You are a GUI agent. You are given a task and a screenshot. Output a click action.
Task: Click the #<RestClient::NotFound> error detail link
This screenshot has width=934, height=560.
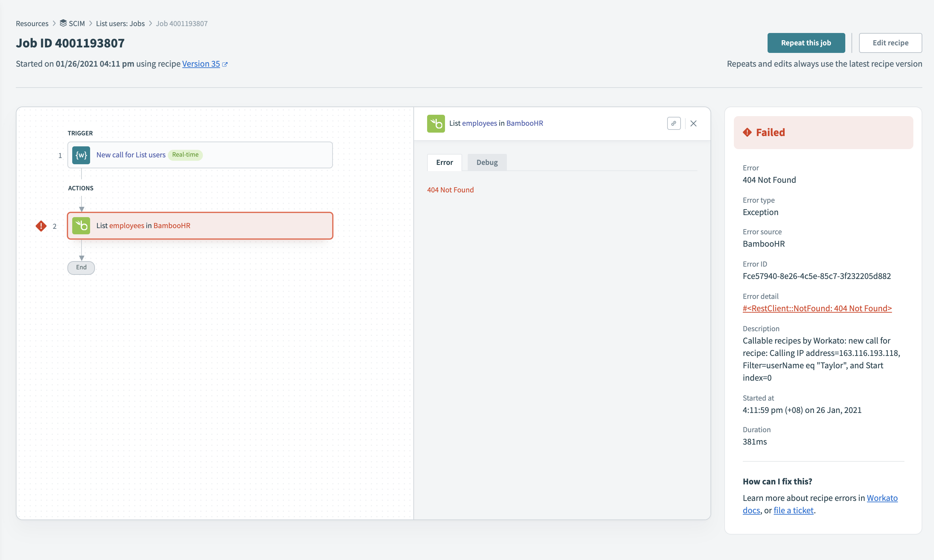pyautogui.click(x=817, y=308)
